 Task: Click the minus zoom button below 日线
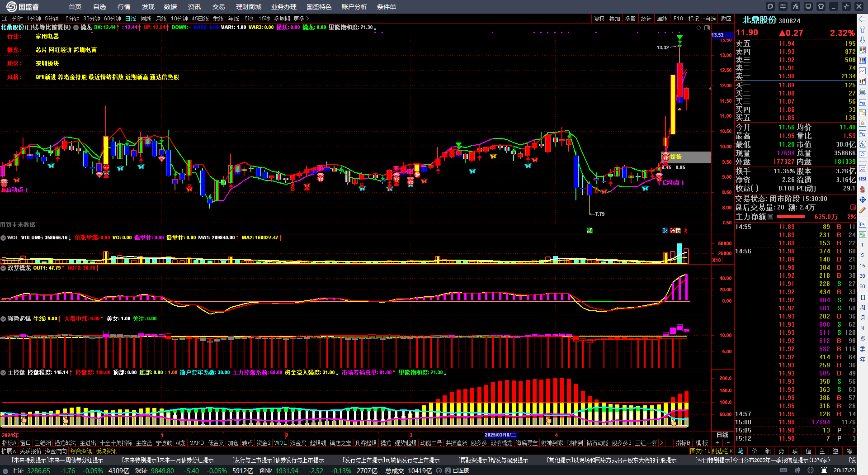[728, 443]
